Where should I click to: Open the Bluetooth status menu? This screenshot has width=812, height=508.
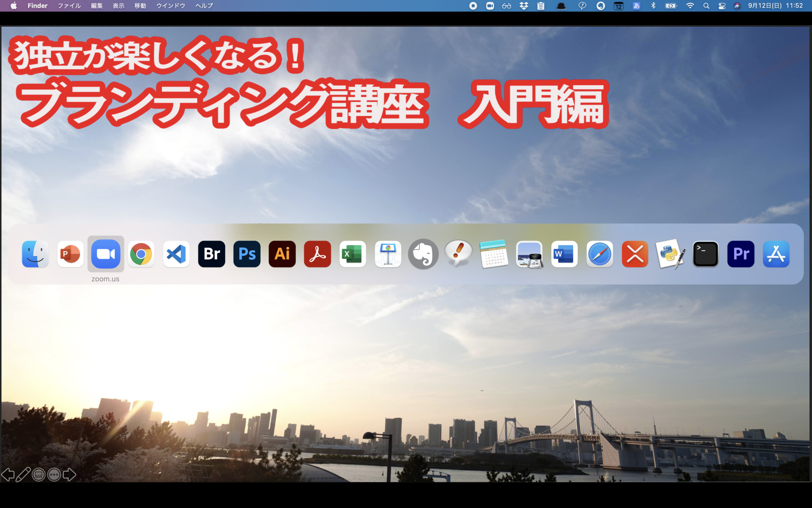[x=653, y=6]
